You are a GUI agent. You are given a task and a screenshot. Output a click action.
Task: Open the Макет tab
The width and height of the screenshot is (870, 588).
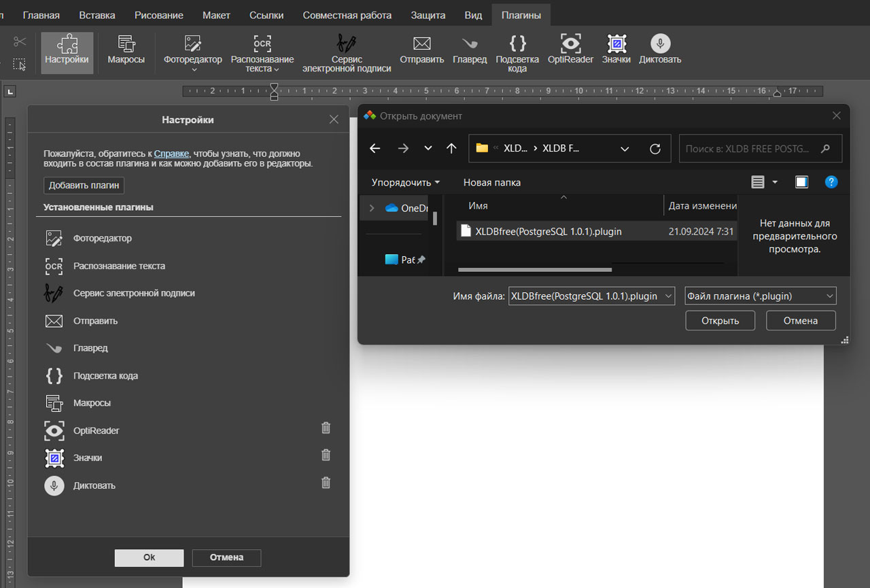tap(216, 15)
